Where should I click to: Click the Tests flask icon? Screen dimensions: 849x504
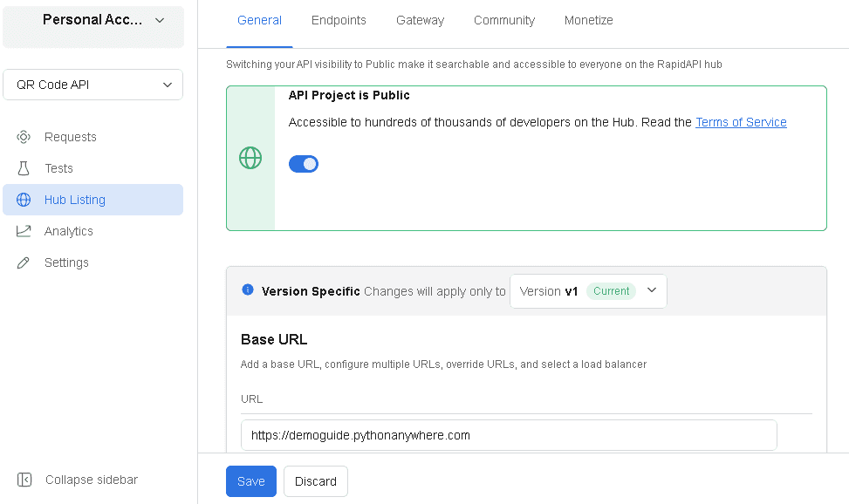click(24, 168)
